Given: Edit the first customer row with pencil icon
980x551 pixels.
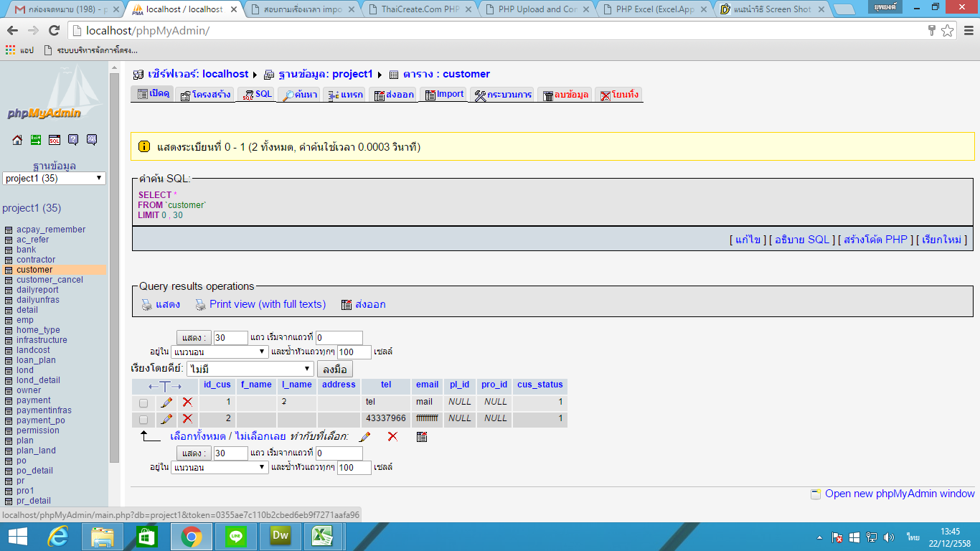Looking at the screenshot, I should 166,402.
